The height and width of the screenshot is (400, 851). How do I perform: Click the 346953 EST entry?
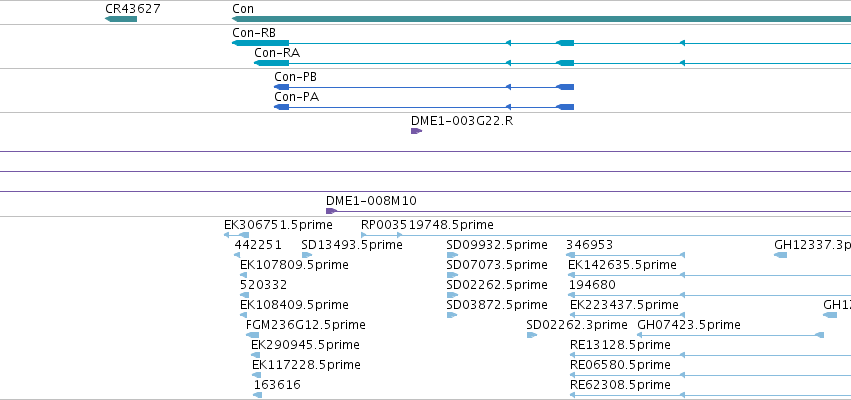click(589, 245)
